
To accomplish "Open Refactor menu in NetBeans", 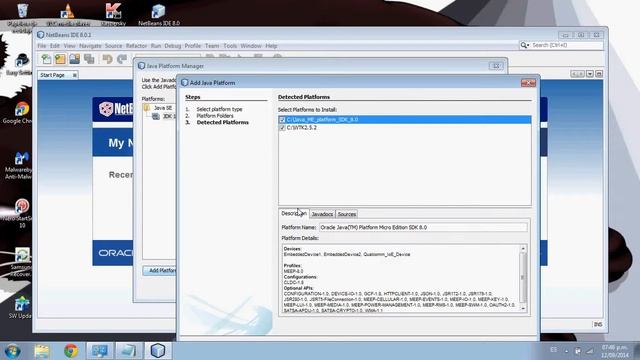I will click(x=136, y=46).
